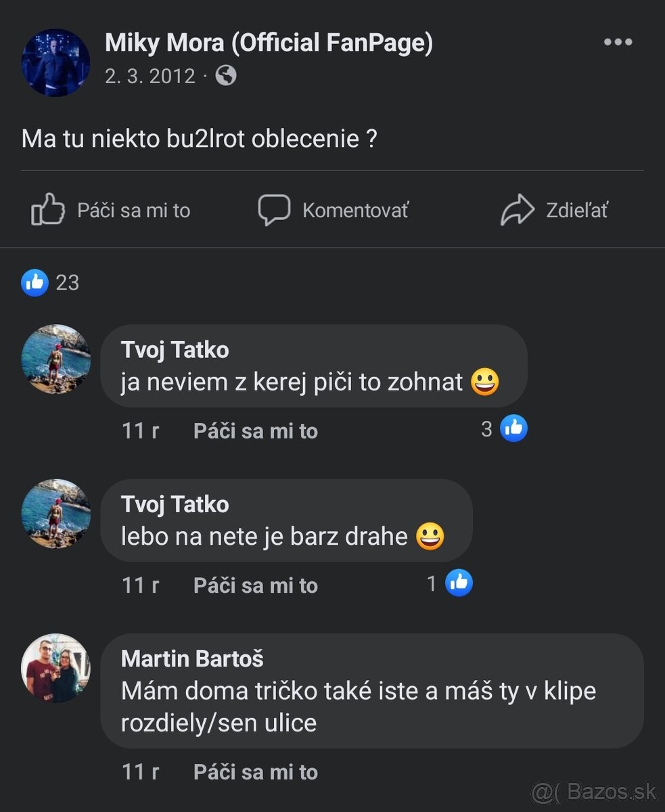Click the Martin Bartoš commenter name
Screen dimensions: 665x812
pos(192,658)
